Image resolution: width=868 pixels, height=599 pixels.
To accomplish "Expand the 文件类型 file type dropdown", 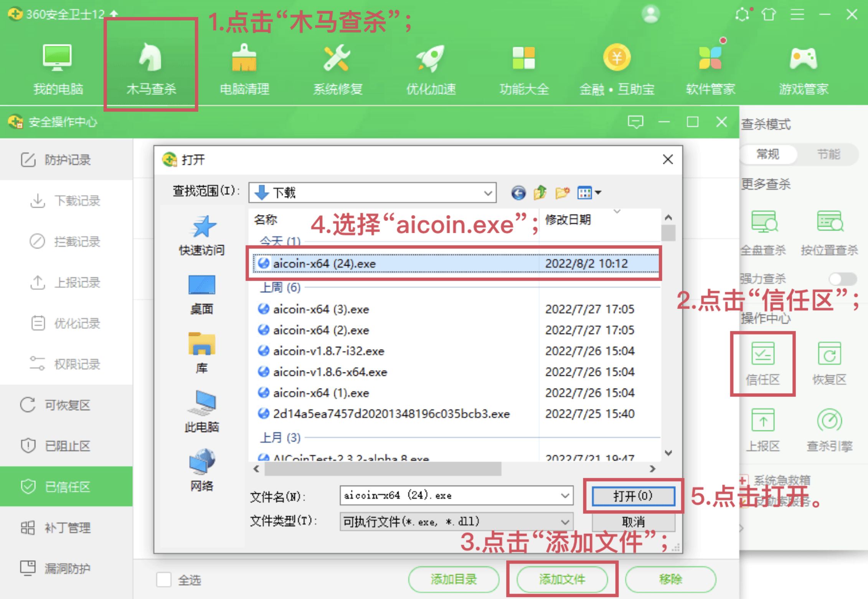I will tap(565, 522).
